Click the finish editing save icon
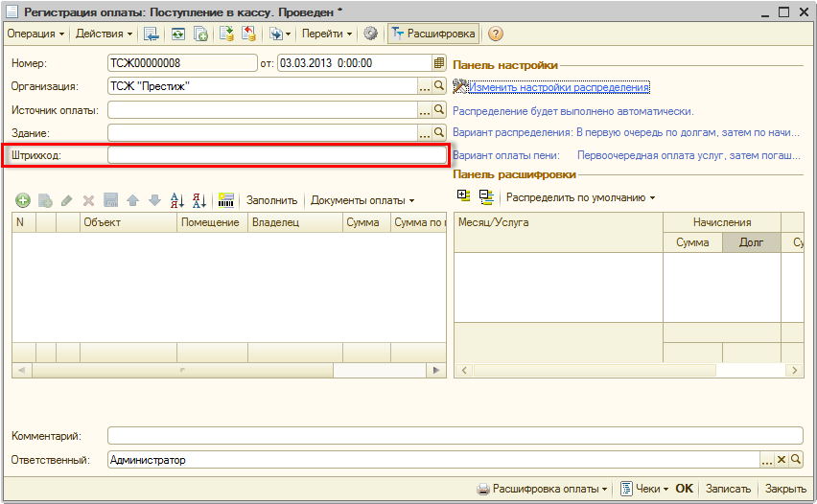The width and height of the screenshot is (817, 504). (x=110, y=200)
